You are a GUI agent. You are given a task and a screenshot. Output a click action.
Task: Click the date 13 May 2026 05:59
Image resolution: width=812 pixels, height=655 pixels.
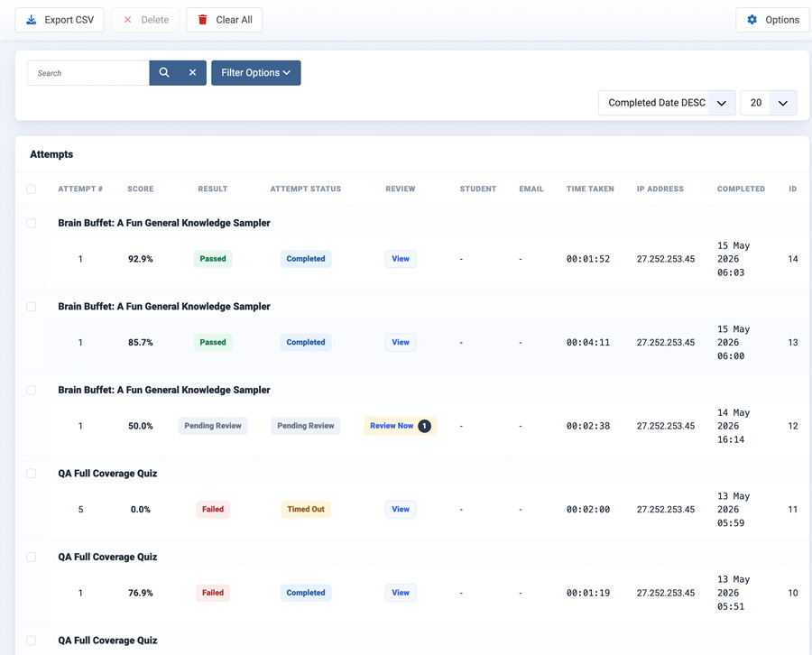point(734,510)
